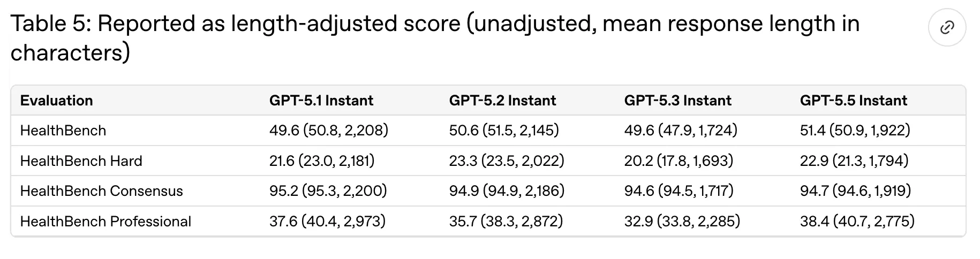Click cell showing 49.6 (50.8, 2,208)
The width and height of the screenshot is (980, 259).
[x=329, y=131]
